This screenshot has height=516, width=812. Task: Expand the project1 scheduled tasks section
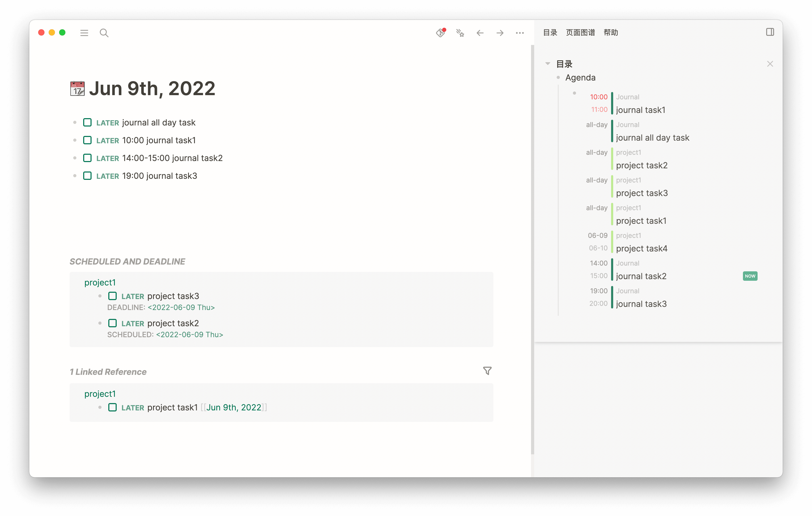tap(99, 283)
